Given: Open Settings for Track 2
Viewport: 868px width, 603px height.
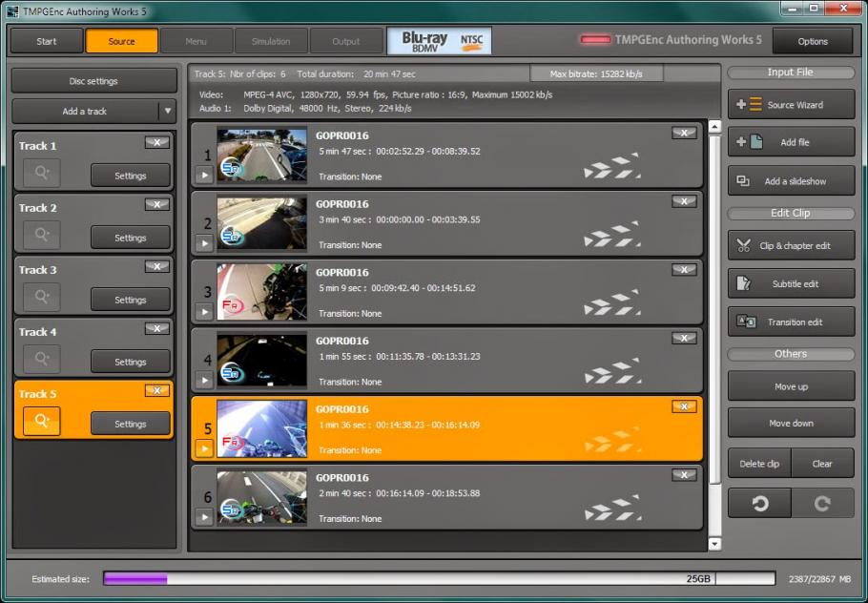Looking at the screenshot, I should point(131,238).
